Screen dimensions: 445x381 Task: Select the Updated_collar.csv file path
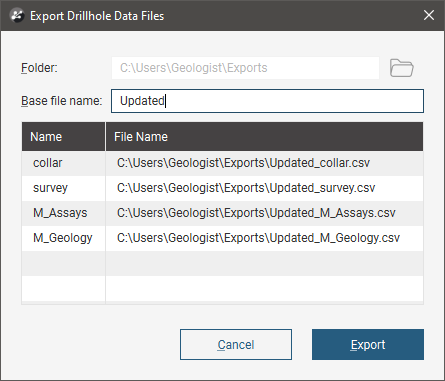pos(243,163)
